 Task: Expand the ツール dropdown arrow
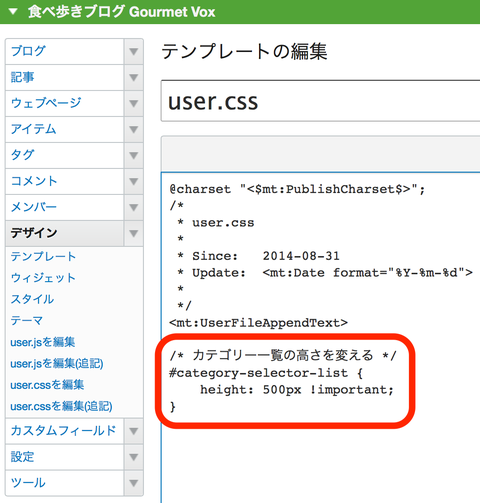134,483
